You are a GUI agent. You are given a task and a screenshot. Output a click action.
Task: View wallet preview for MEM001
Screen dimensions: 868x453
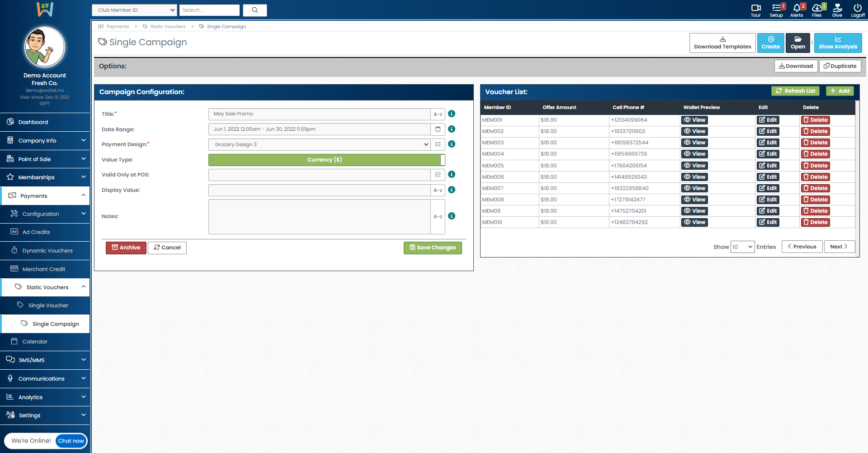coord(694,120)
